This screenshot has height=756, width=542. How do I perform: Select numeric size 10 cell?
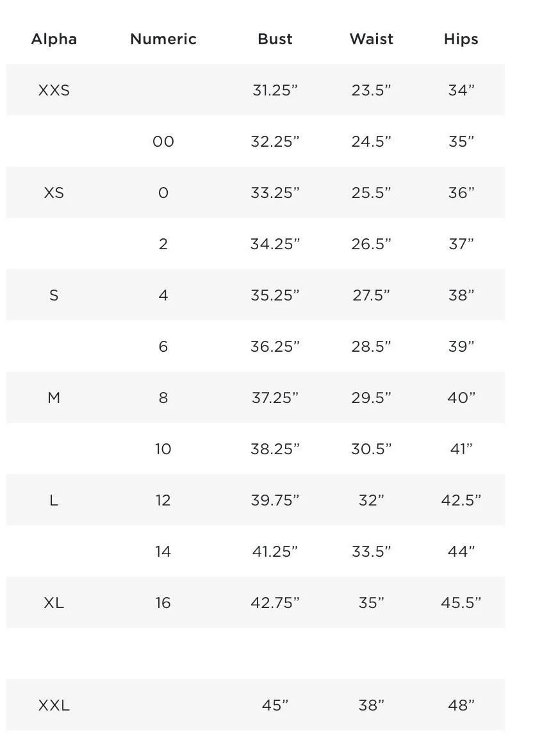tap(163, 449)
